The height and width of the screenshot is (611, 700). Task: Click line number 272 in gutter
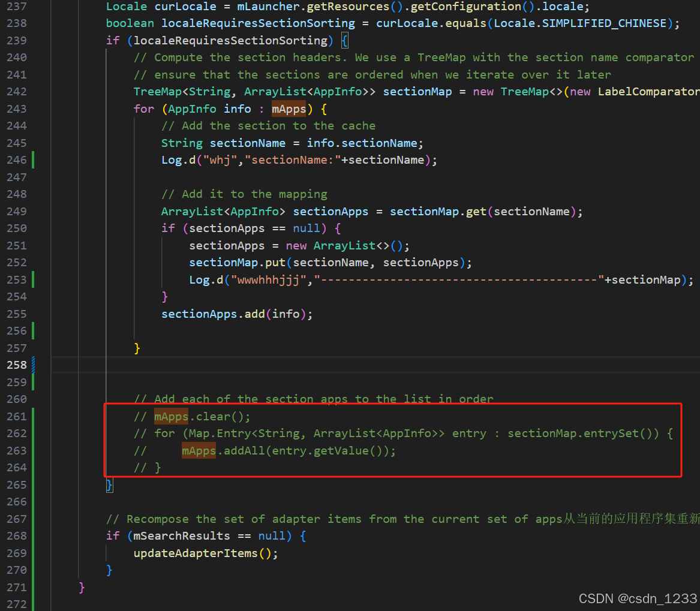(17, 604)
